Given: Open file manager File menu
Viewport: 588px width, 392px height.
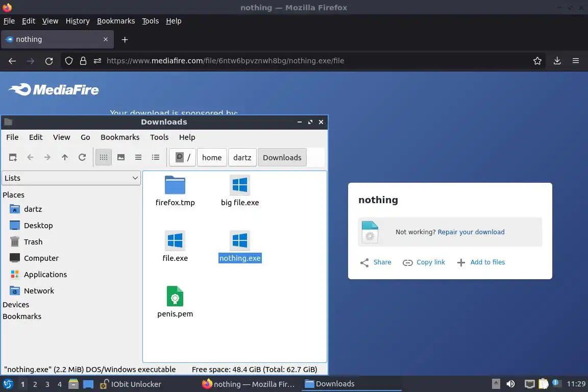Looking at the screenshot, I should [12, 137].
